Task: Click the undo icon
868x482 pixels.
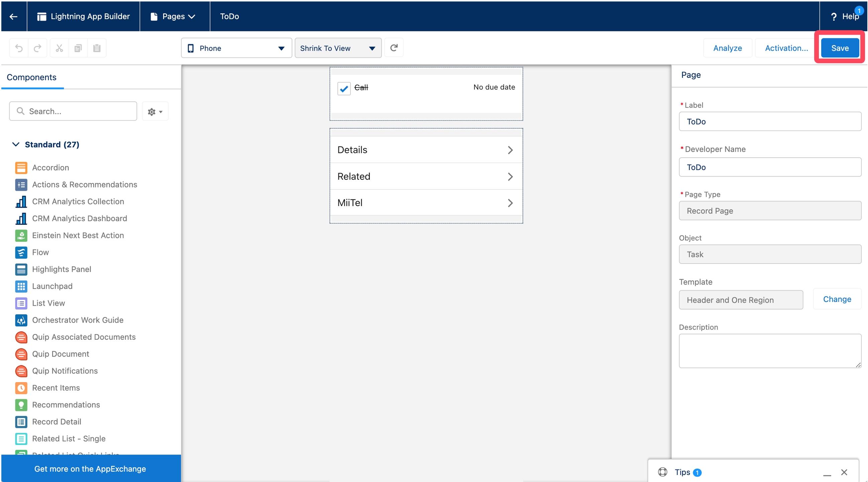Action: pos(19,48)
